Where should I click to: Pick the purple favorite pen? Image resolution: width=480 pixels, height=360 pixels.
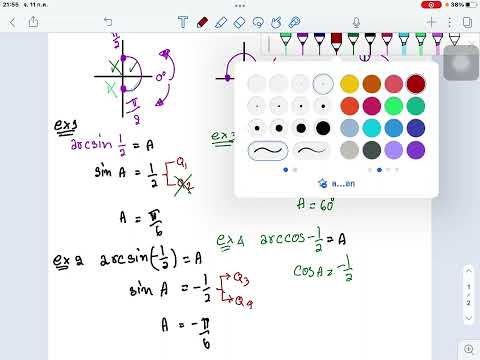click(302, 43)
